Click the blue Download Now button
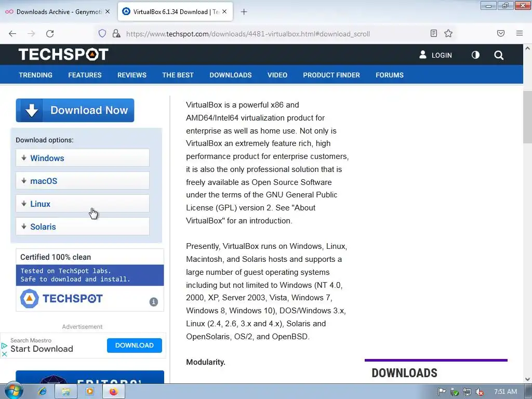Screen dimensions: 532x399 75,110
